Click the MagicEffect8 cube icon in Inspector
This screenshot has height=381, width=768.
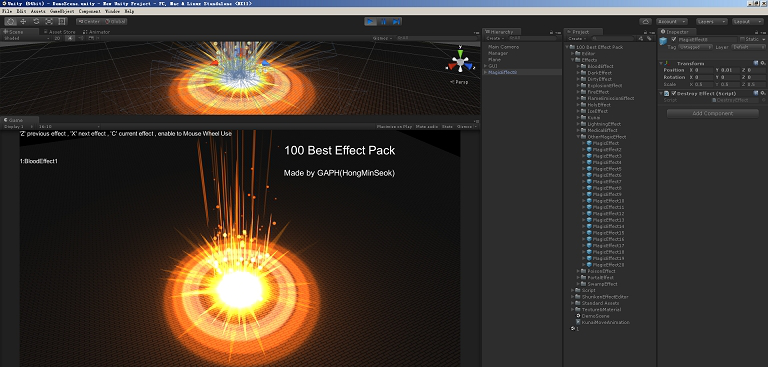pos(664,42)
